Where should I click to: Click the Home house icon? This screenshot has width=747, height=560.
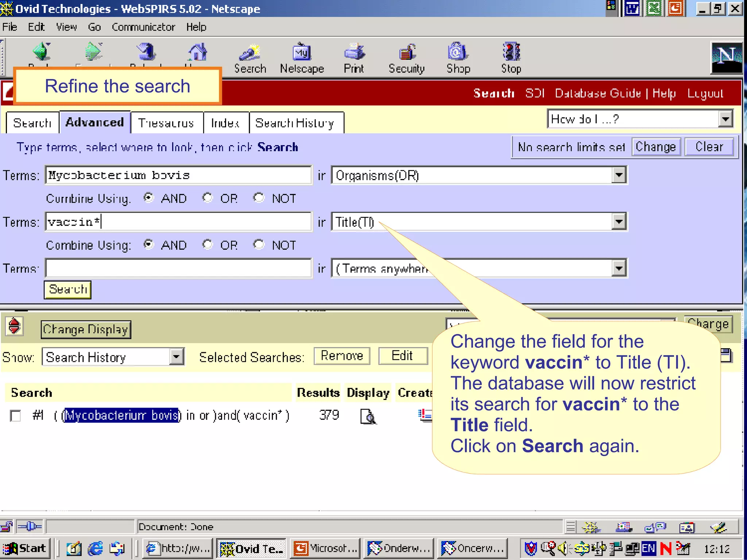(x=197, y=52)
